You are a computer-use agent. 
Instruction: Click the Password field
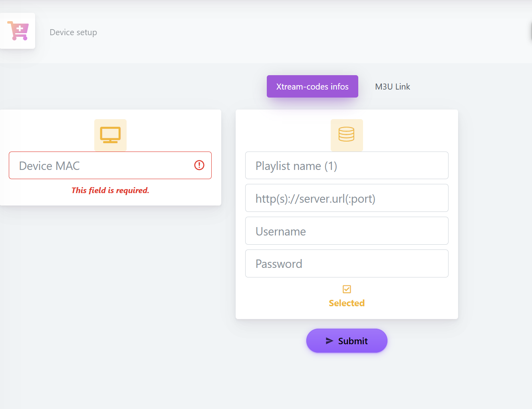[x=347, y=263]
